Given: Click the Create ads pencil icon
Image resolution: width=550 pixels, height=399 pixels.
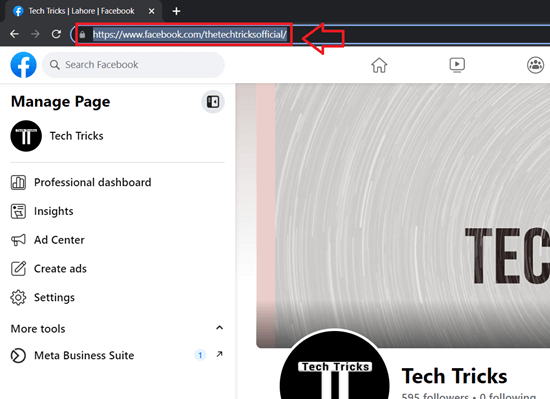Looking at the screenshot, I should point(18,269).
